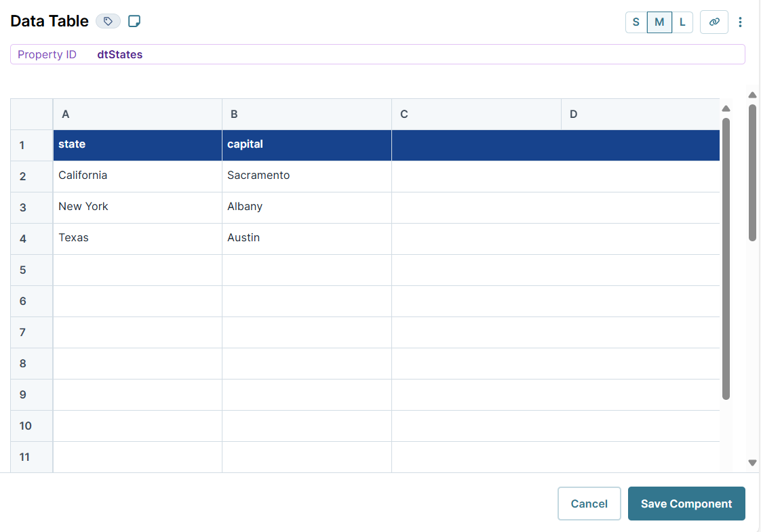Switch editor size to M
This screenshot has height=532, width=761.
[x=659, y=22]
